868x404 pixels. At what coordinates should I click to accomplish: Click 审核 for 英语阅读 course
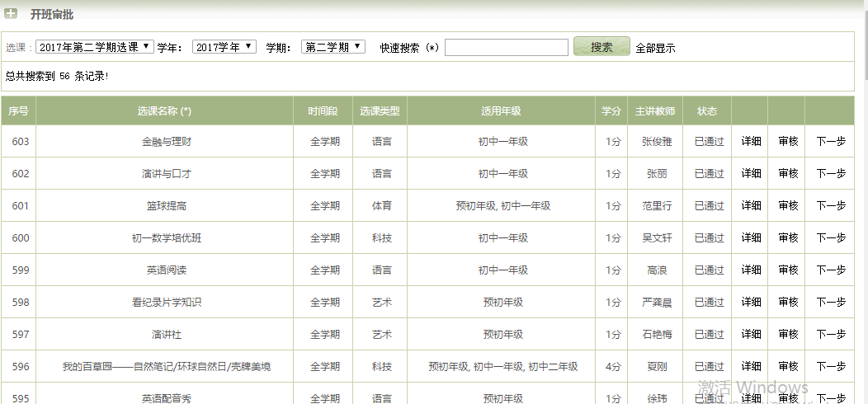(x=787, y=270)
